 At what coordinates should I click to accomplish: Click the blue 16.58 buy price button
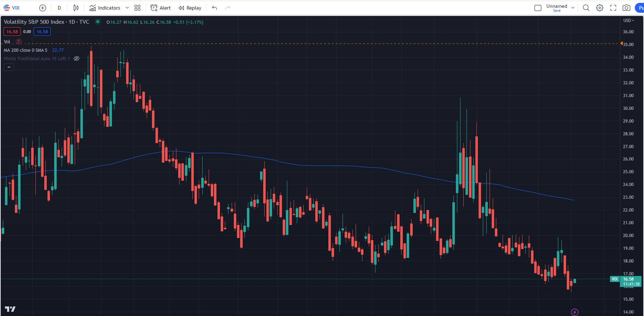(42, 32)
